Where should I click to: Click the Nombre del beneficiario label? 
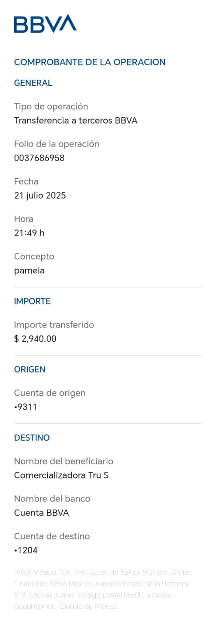pyautogui.click(x=64, y=461)
